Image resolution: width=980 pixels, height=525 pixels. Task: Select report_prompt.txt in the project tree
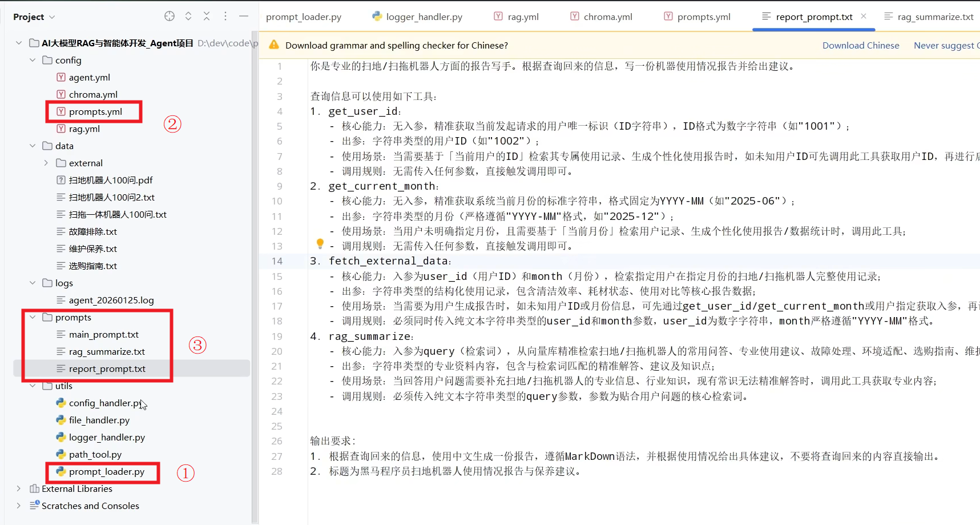tap(107, 368)
